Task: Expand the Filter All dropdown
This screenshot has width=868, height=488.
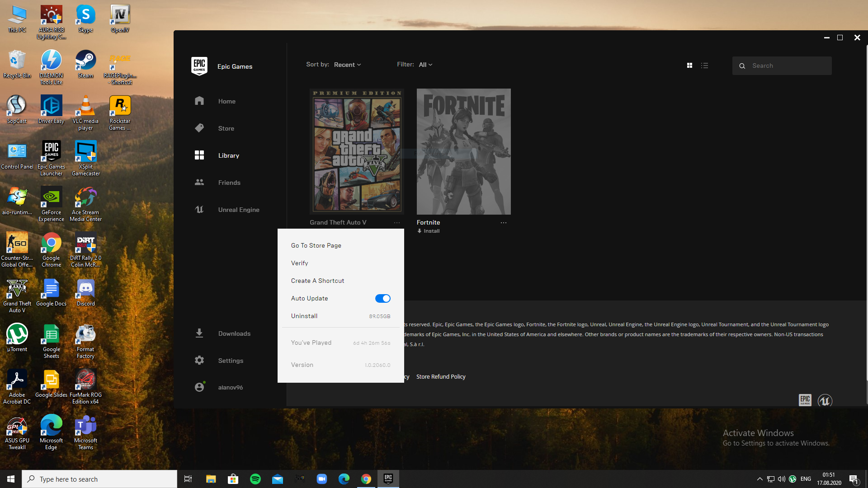Action: pyautogui.click(x=425, y=65)
